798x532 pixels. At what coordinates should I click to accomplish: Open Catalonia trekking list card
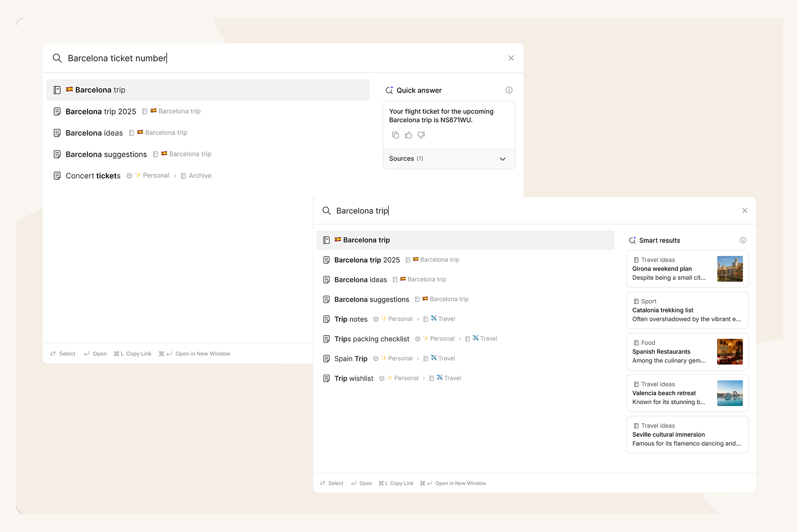(x=687, y=310)
